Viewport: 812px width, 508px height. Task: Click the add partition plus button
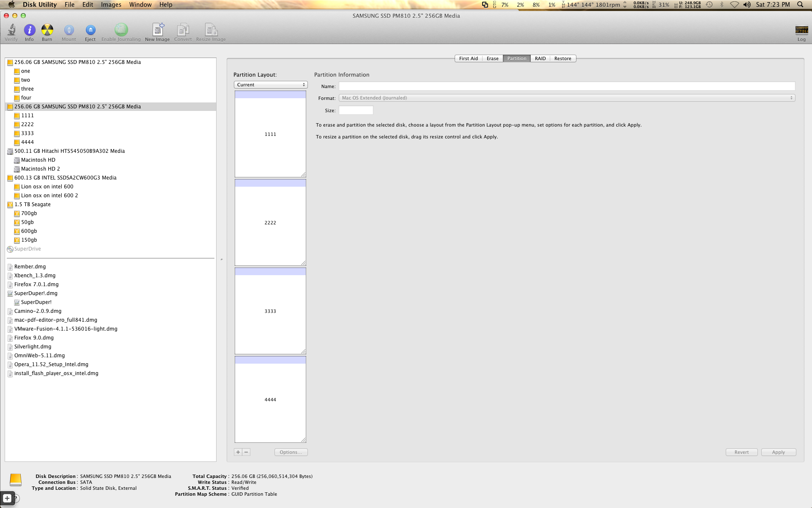tap(238, 452)
